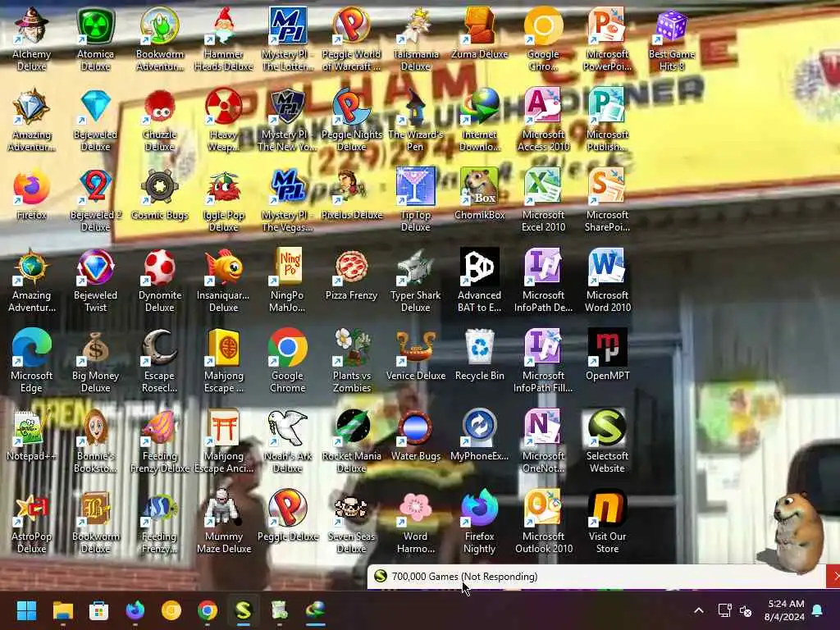Select the Visit Our Store icon
The width and height of the screenshot is (840, 630).
coord(608,522)
